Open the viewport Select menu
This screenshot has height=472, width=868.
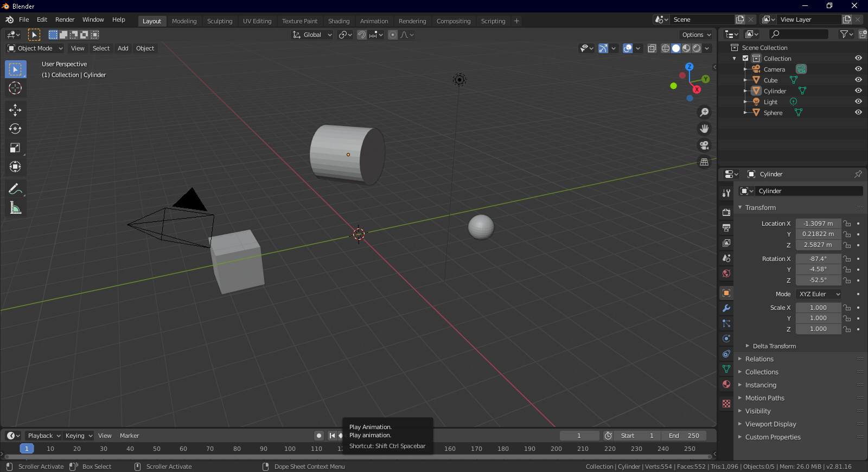tap(101, 48)
